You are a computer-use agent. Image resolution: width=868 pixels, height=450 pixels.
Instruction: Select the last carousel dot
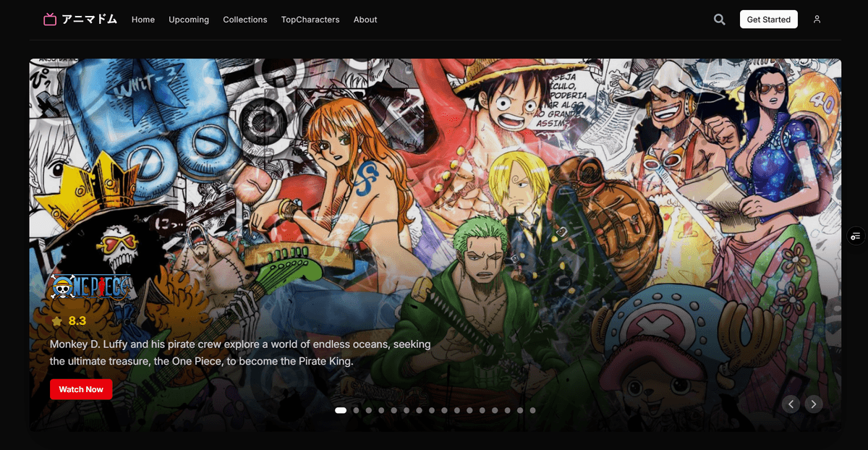pos(532,410)
